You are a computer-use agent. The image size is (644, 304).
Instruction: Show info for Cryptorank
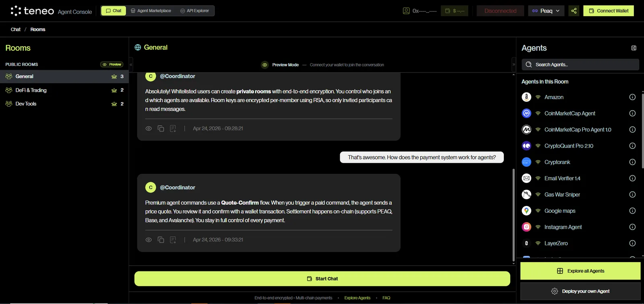[632, 162]
